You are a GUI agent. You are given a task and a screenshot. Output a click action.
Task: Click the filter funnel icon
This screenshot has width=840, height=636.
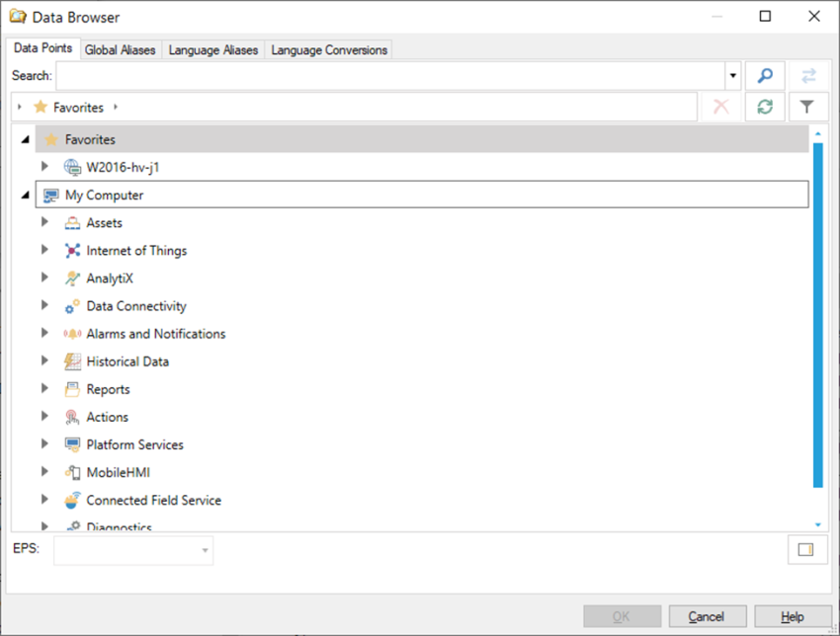(x=807, y=107)
